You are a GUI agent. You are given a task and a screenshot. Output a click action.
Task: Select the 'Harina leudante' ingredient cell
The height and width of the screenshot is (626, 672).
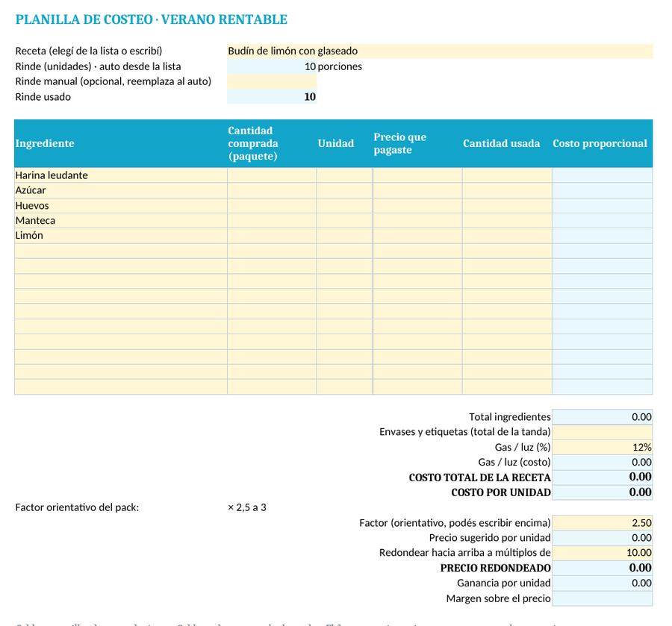tap(121, 175)
